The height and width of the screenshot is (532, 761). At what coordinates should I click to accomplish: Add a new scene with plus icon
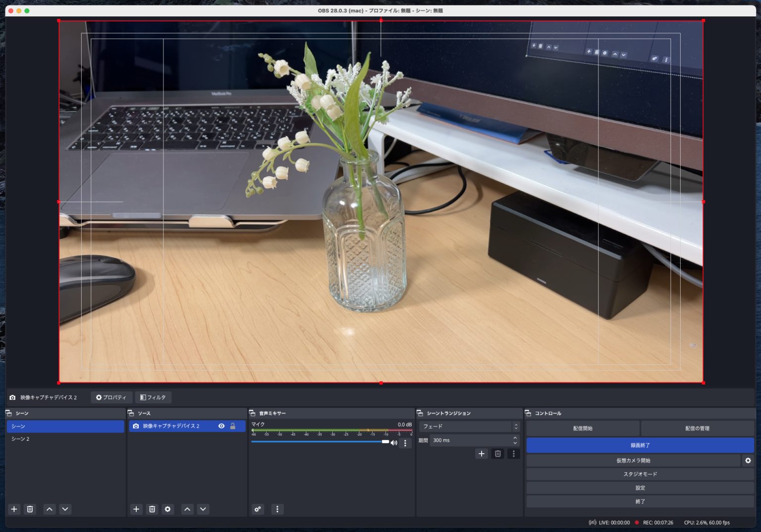pos(14,509)
